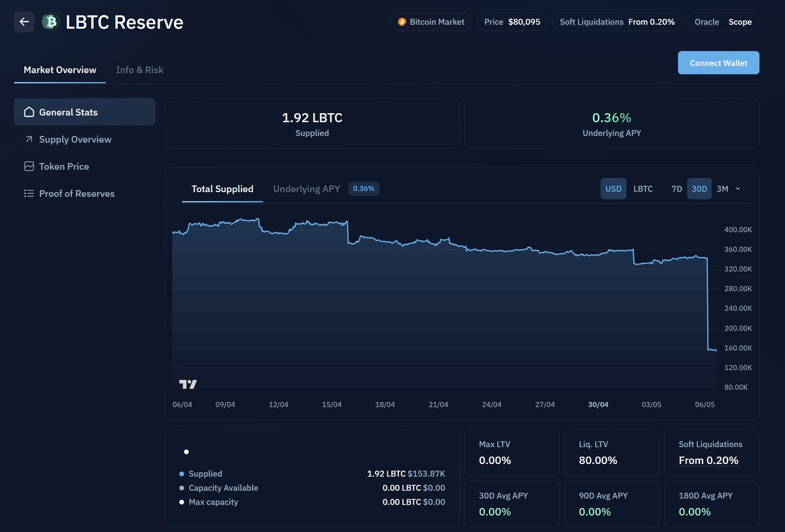
Task: Click the blue Supplied legend dot
Action: click(x=182, y=474)
